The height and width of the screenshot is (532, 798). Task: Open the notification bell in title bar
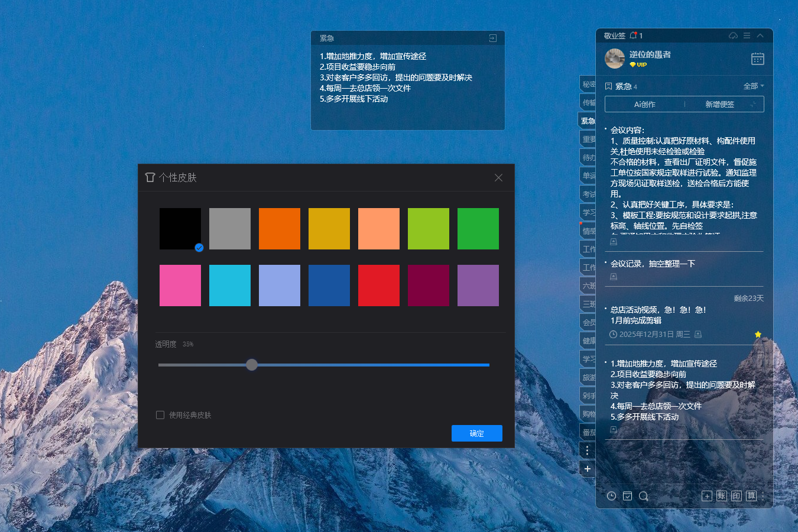pyautogui.click(x=634, y=35)
